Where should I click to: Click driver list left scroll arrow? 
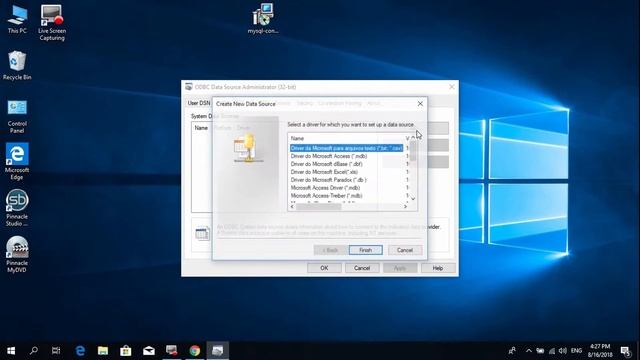[x=292, y=207]
